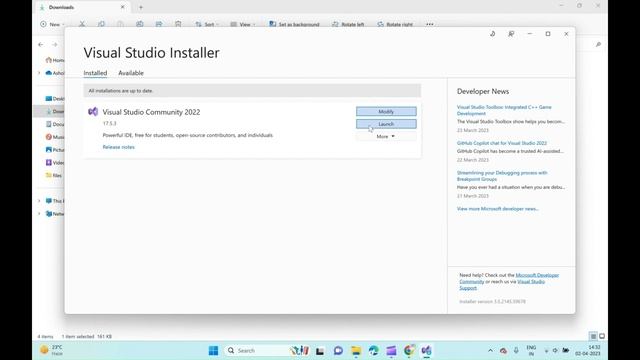Open Documents in File Explorer sidebar
This screenshot has height=360, width=640.
(55, 124)
